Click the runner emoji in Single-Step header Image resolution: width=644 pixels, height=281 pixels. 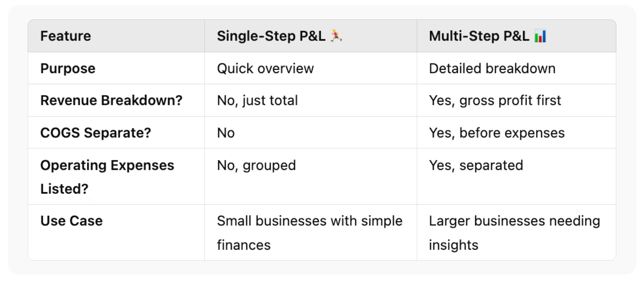[336, 36]
